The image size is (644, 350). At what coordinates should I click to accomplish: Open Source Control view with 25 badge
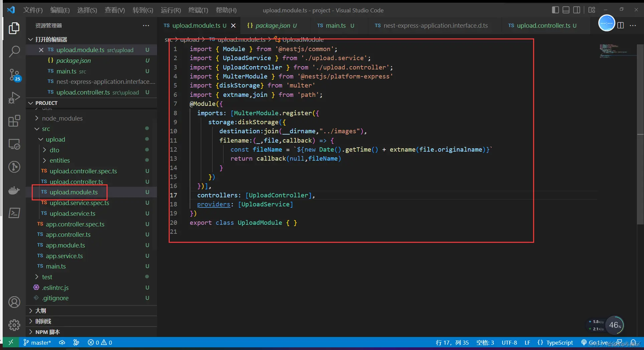click(14, 75)
